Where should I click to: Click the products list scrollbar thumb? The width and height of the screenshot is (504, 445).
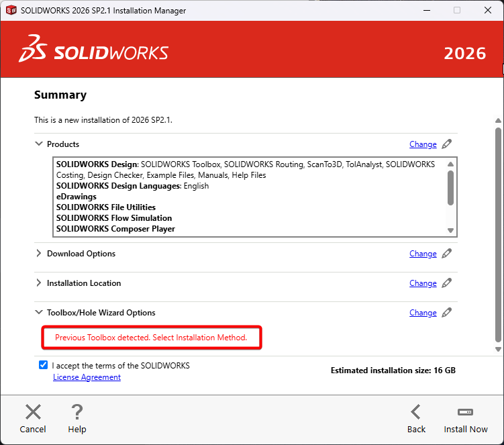pyautogui.click(x=450, y=187)
